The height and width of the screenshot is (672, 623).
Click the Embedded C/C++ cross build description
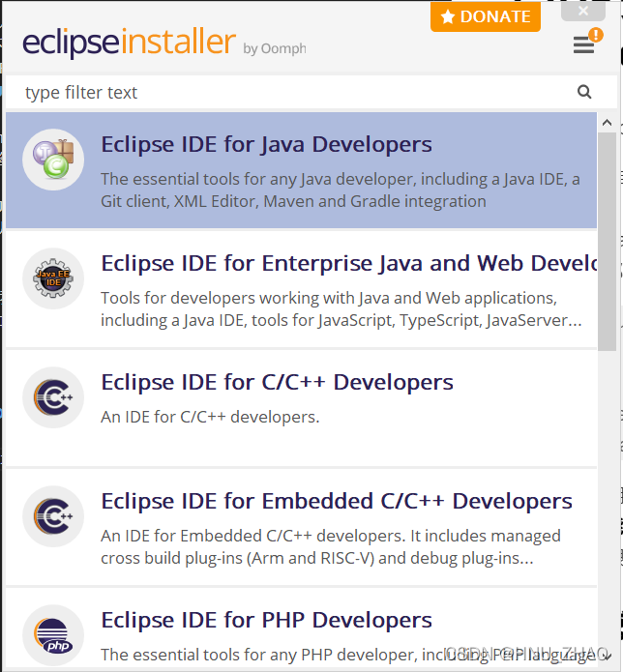[x=331, y=547]
